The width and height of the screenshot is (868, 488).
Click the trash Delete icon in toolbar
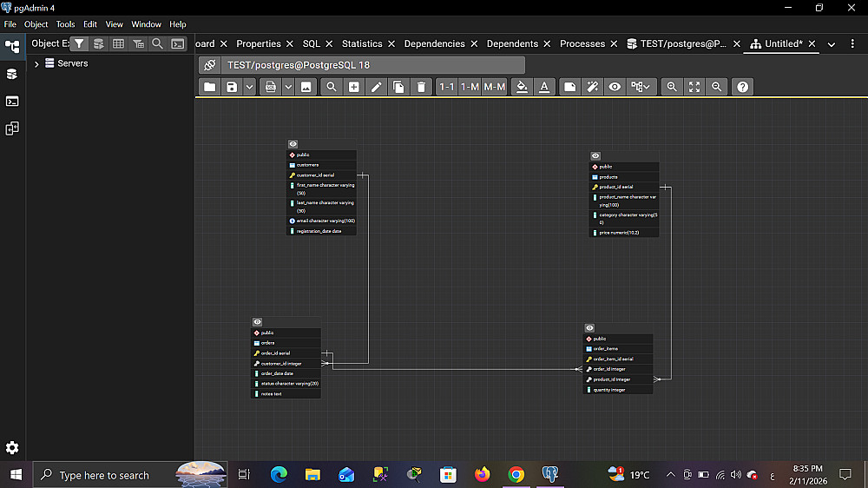tap(421, 87)
